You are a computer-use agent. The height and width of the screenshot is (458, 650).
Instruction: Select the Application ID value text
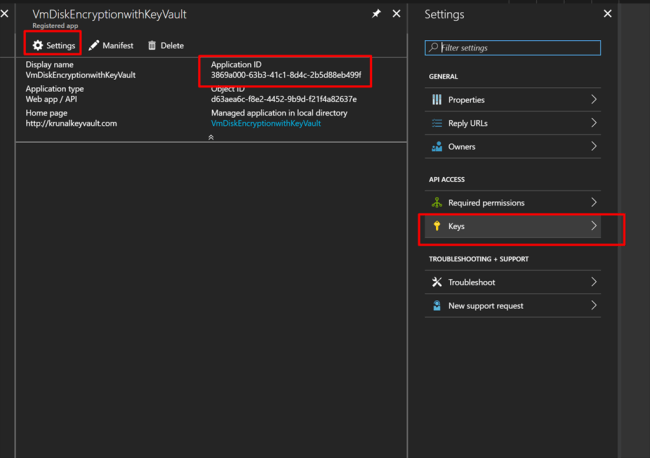(285, 75)
